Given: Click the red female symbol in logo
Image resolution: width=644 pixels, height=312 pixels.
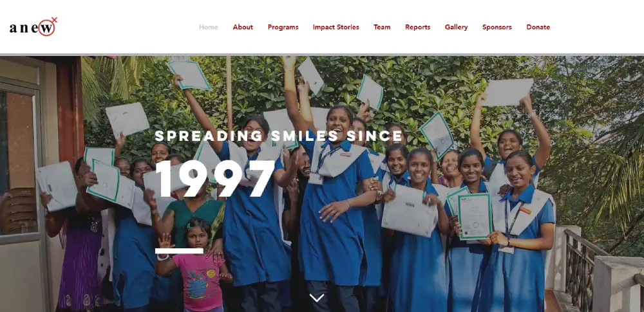Looking at the screenshot, I should pyautogui.click(x=48, y=26).
